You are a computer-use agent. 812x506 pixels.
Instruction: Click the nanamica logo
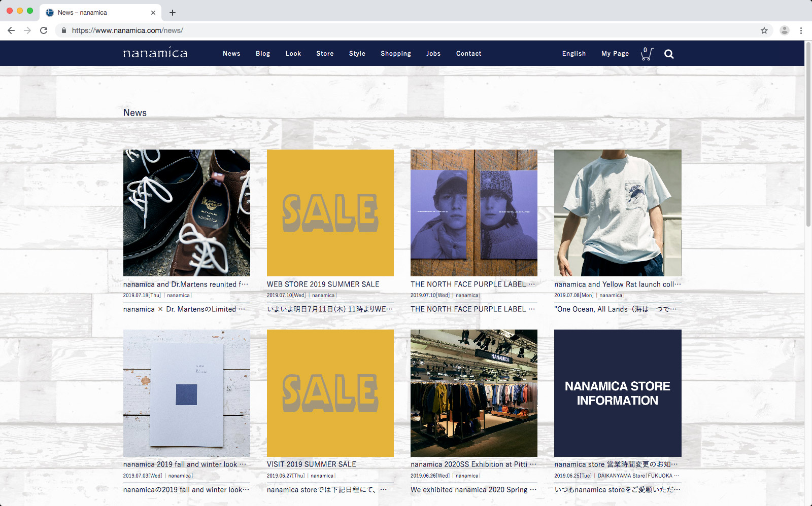[x=155, y=53]
